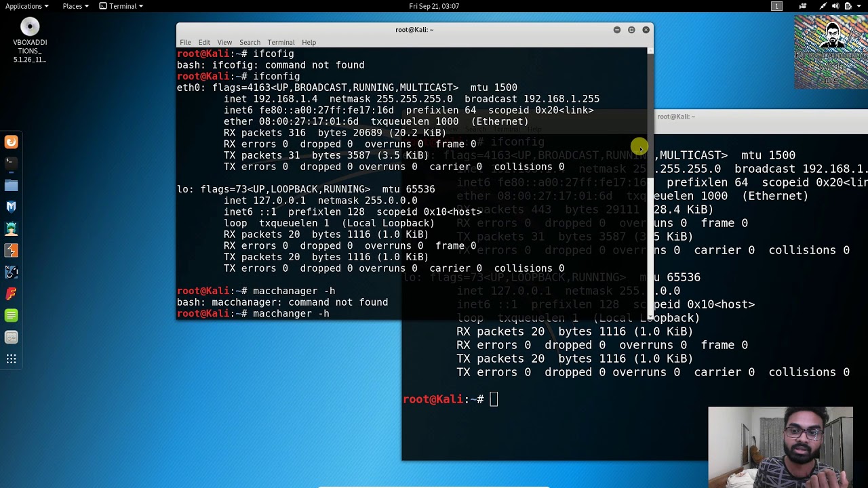The width and height of the screenshot is (868, 488).
Task: Click 'eth0: flags=4163' line in front terminal
Action: coord(347,87)
